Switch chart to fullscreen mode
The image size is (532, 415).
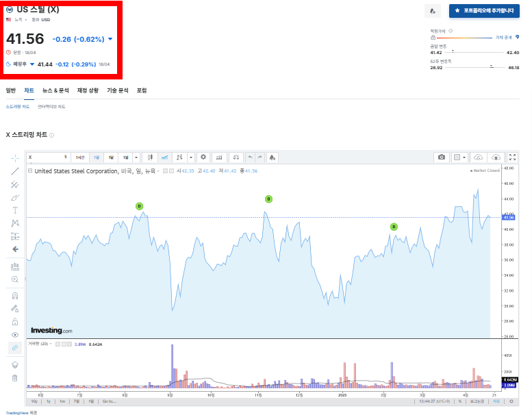tap(512, 157)
